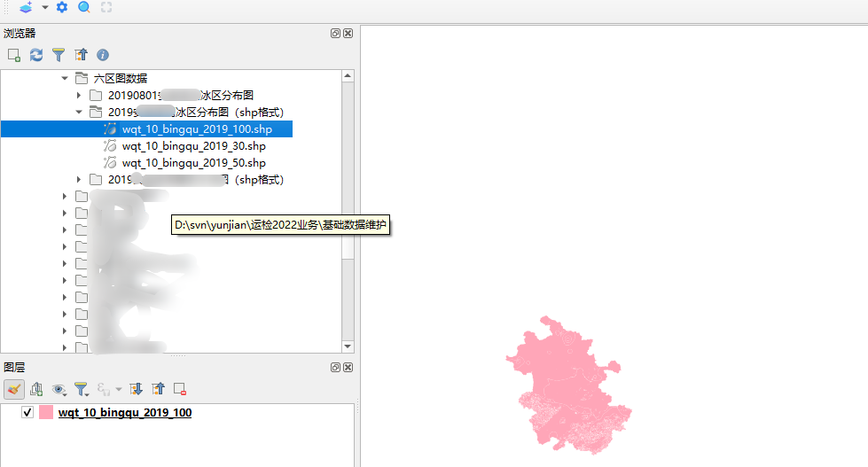
Task: Open the layers panel filter legend funnel
Action: (82, 390)
